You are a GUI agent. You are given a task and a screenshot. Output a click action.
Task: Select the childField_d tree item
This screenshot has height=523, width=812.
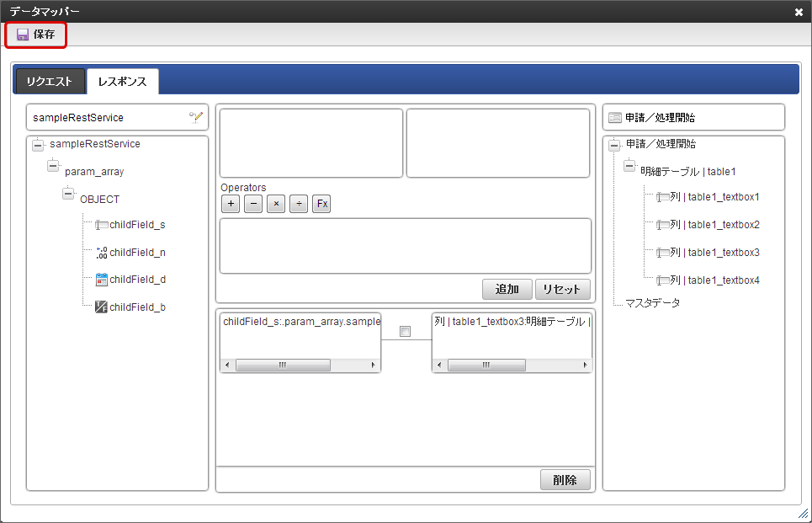(137, 280)
